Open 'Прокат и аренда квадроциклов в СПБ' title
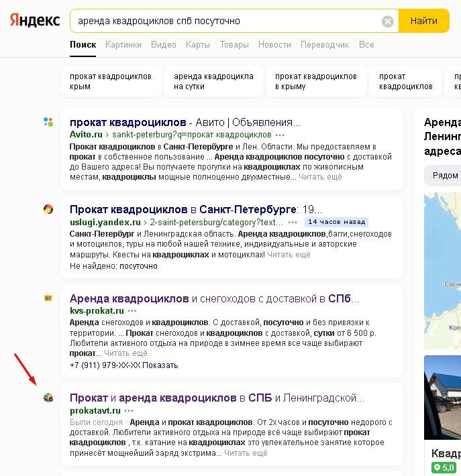The height and width of the screenshot is (476, 461). pos(217,398)
